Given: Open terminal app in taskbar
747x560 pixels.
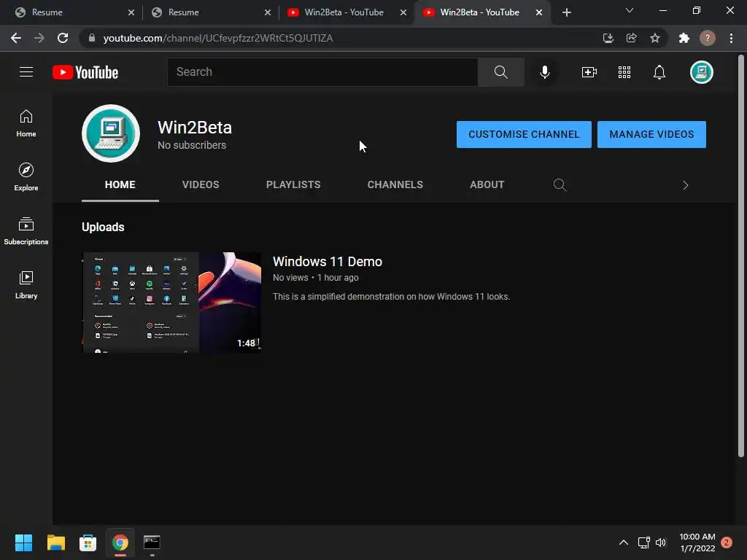Looking at the screenshot, I should [x=152, y=542].
